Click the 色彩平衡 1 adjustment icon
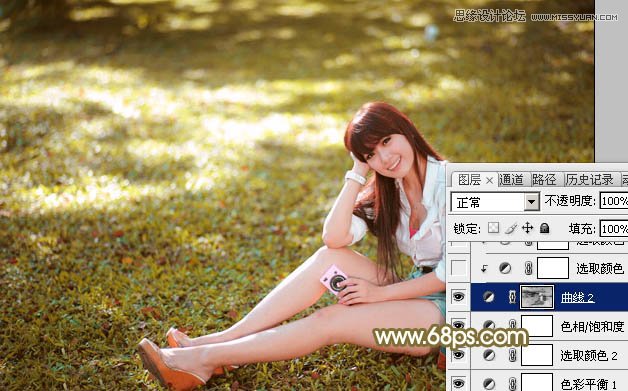This screenshot has width=628, height=391. click(x=489, y=384)
